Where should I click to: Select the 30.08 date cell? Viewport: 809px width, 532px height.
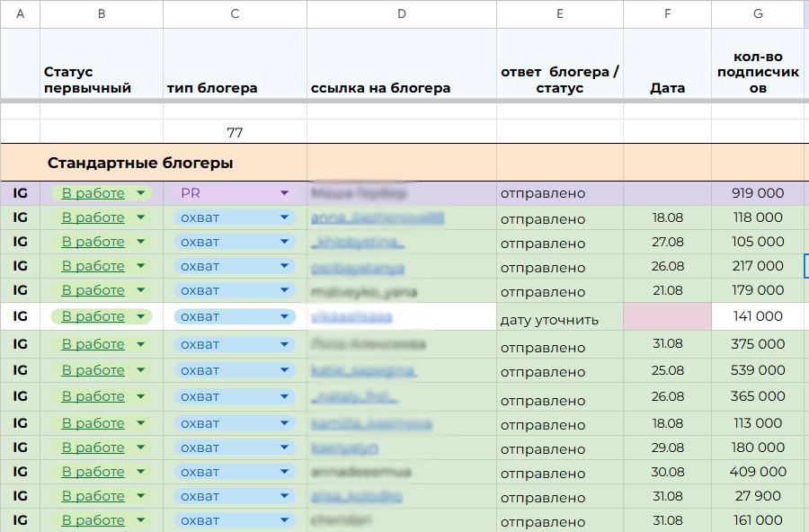pos(667,472)
